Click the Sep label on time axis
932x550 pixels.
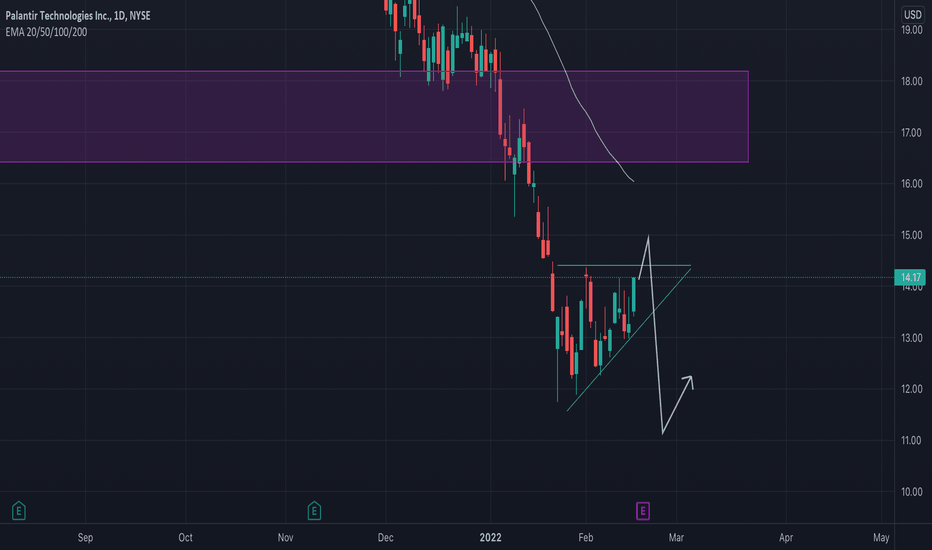pos(85,538)
